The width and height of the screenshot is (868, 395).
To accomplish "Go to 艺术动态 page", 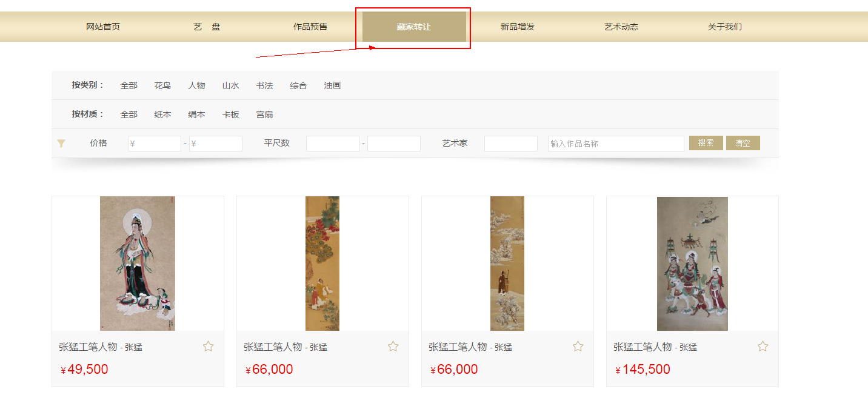I will coord(621,27).
